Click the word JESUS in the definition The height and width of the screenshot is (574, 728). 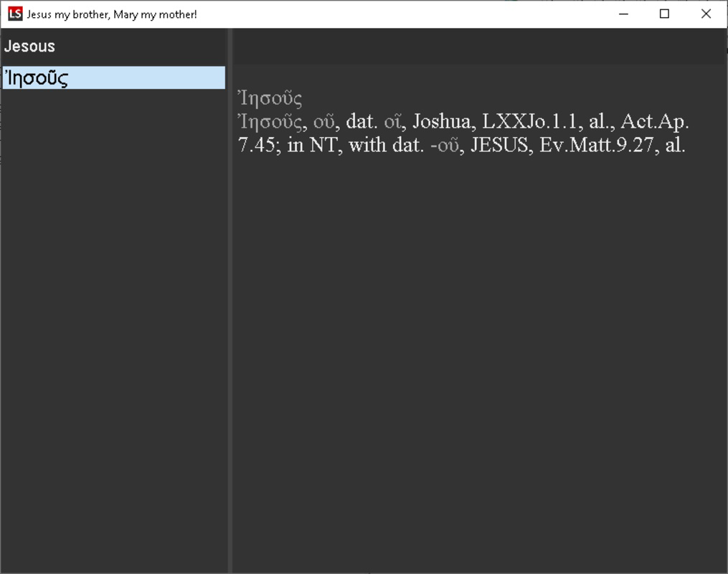pyautogui.click(x=499, y=146)
